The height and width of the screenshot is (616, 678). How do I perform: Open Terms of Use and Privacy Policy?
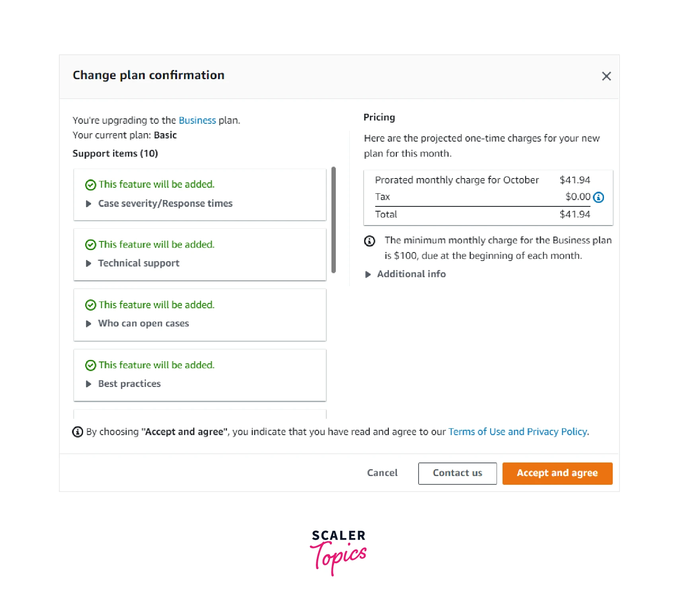[x=518, y=432]
